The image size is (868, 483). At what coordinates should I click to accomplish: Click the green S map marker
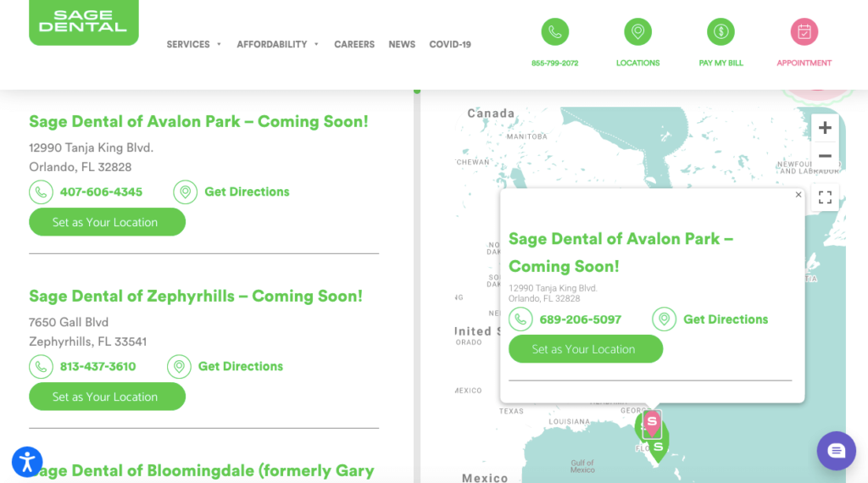tap(658, 448)
